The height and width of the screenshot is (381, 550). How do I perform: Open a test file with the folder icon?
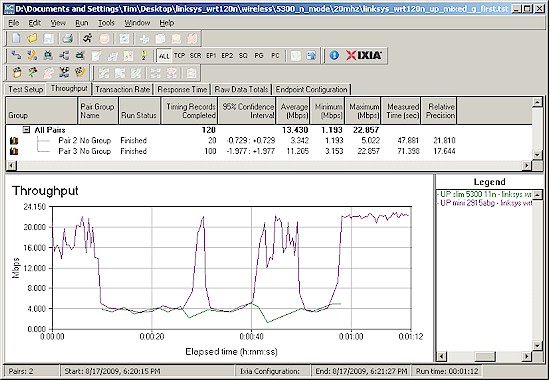pos(32,38)
